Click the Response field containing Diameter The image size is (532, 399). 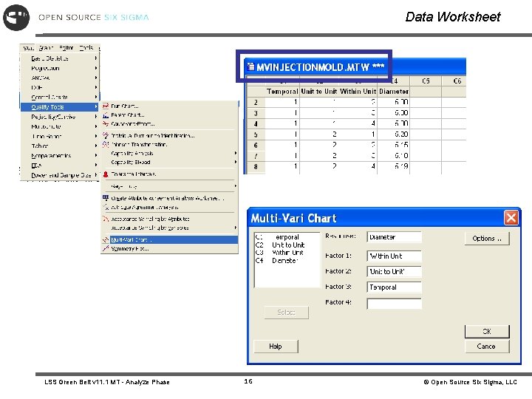coord(394,237)
